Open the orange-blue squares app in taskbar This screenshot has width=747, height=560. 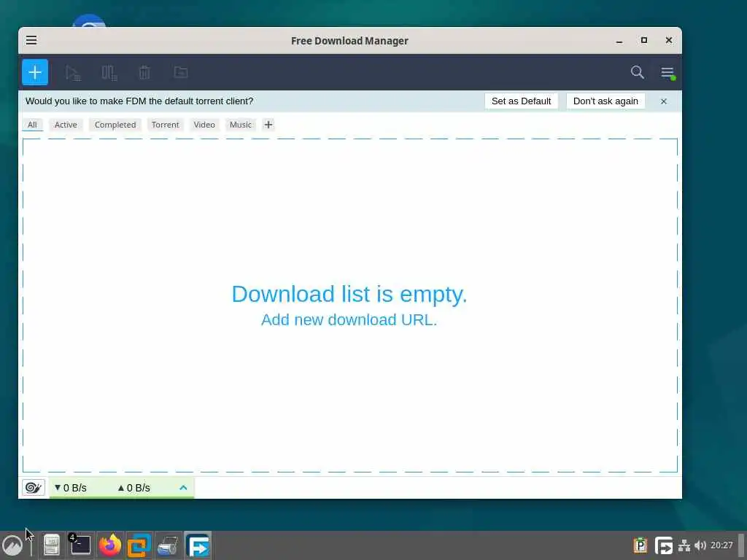[x=139, y=545]
